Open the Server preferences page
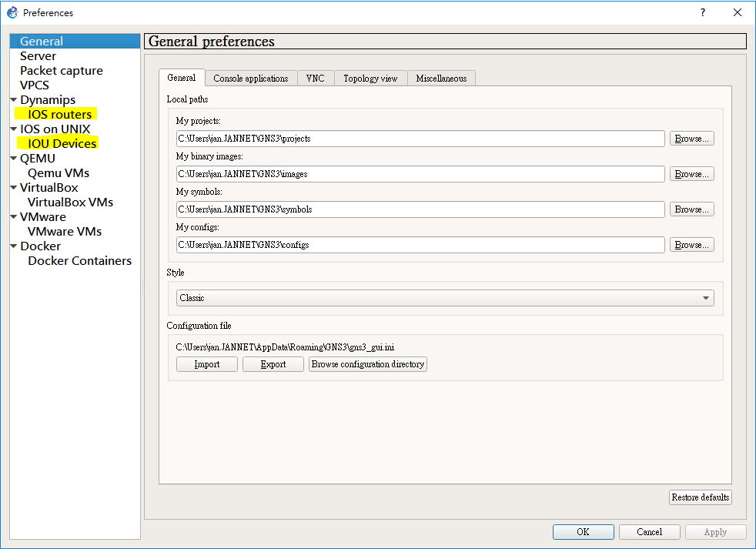 click(x=38, y=56)
